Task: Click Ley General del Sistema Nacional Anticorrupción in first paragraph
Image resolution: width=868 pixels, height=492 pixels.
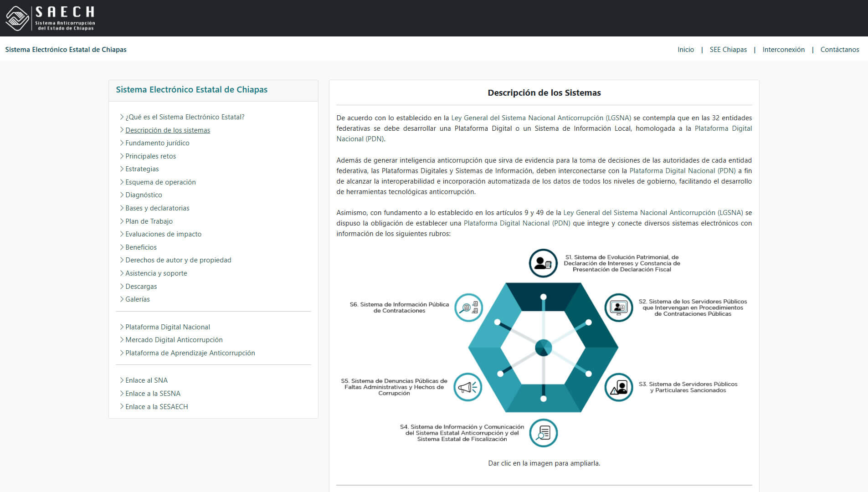Action: click(541, 118)
